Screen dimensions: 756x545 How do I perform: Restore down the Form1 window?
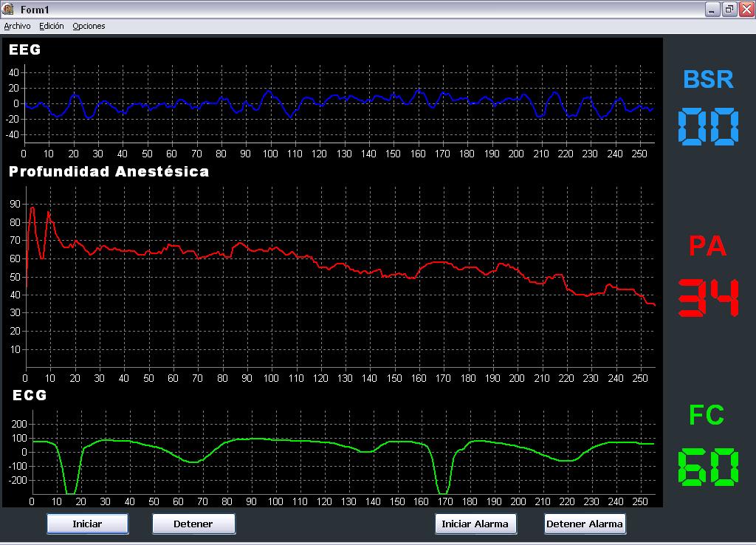point(729,9)
